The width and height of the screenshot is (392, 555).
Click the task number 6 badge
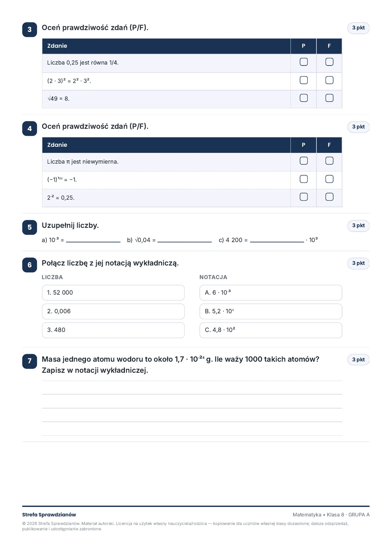click(30, 265)
